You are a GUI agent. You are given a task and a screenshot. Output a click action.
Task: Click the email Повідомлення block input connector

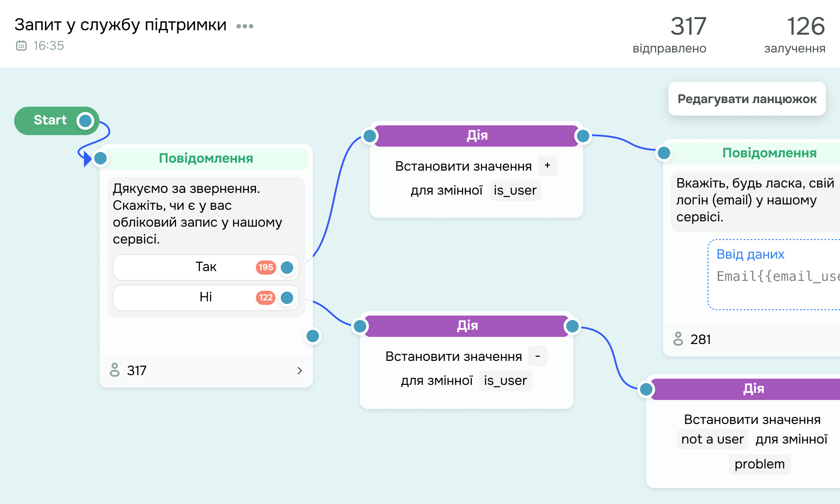coord(664,153)
